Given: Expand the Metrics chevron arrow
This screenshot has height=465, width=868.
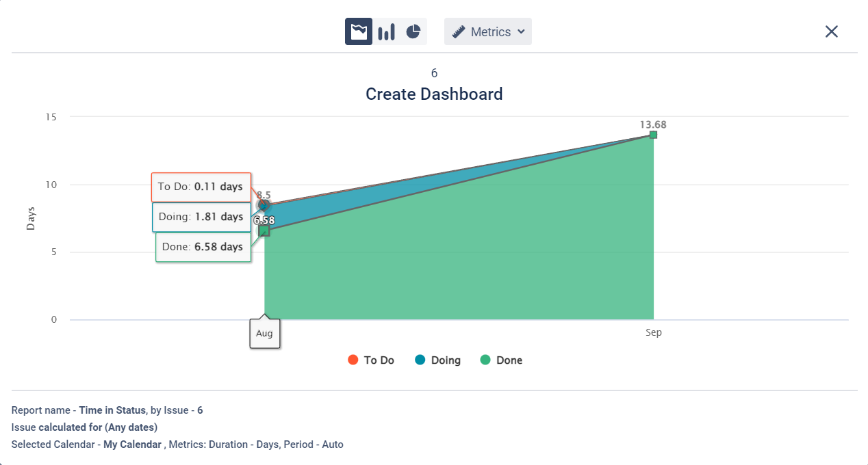Looking at the screenshot, I should click(521, 31).
